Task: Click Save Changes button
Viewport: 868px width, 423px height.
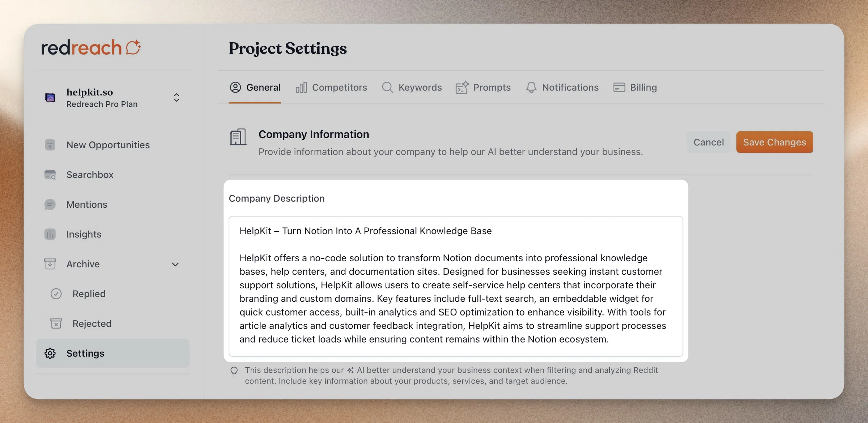Action: [x=775, y=142]
